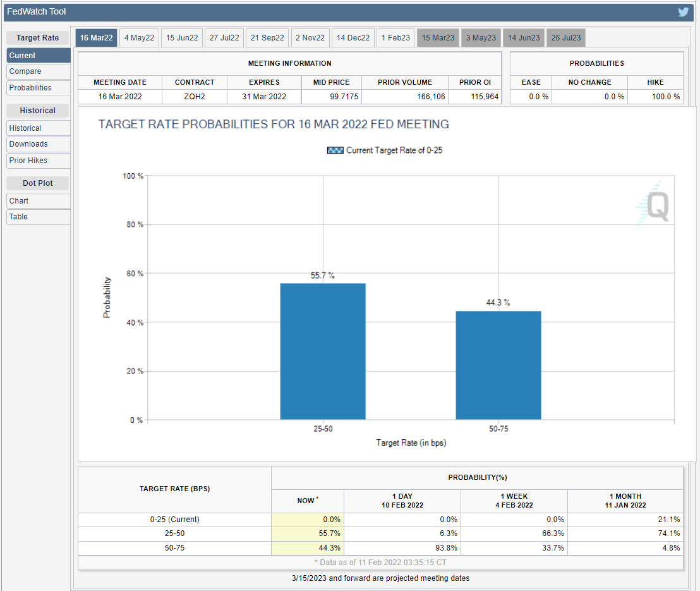Viewport: 700px width, 591px height.
Task: Go to the Downloads section
Action: point(38,144)
